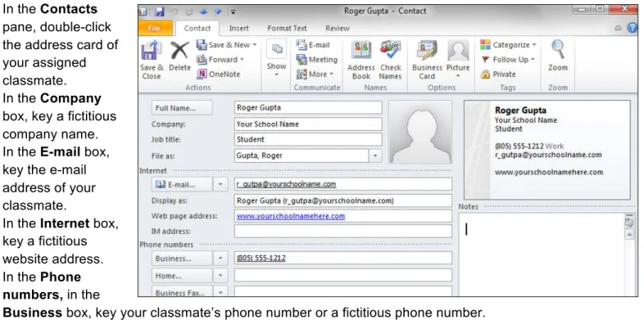The image size is (644, 324).
Task: Click the Next Item arrow in quick access
Action: 218,11
